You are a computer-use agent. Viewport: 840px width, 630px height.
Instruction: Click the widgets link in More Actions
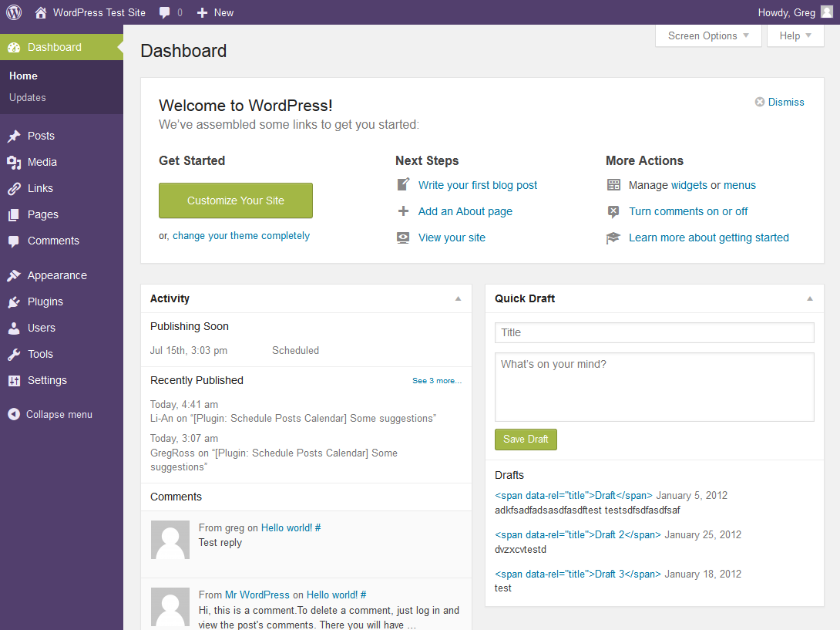pos(689,185)
